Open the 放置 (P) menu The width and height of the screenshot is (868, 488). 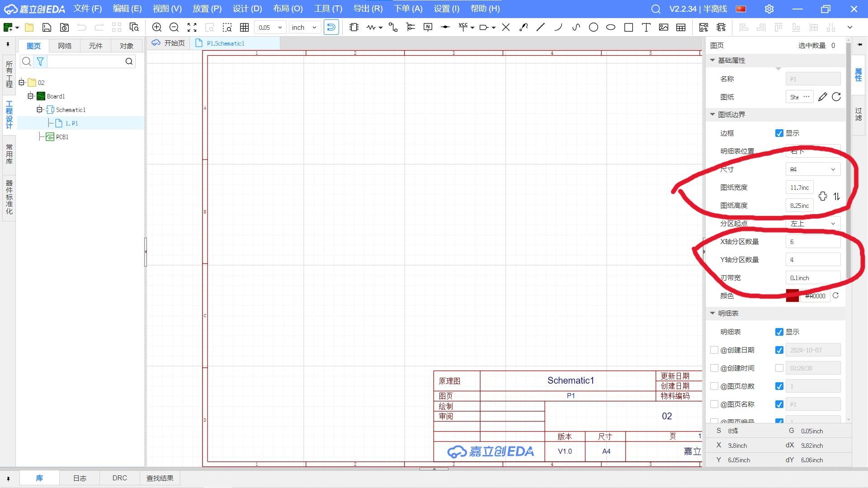(x=207, y=9)
